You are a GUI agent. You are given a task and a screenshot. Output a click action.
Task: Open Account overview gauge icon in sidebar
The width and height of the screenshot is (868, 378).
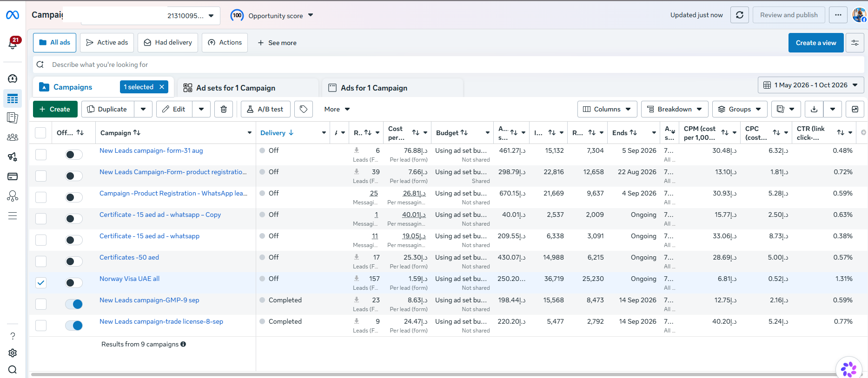click(13, 78)
